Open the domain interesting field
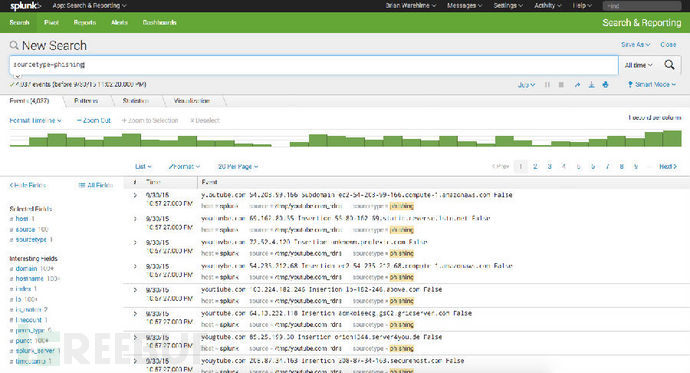 (x=26, y=268)
